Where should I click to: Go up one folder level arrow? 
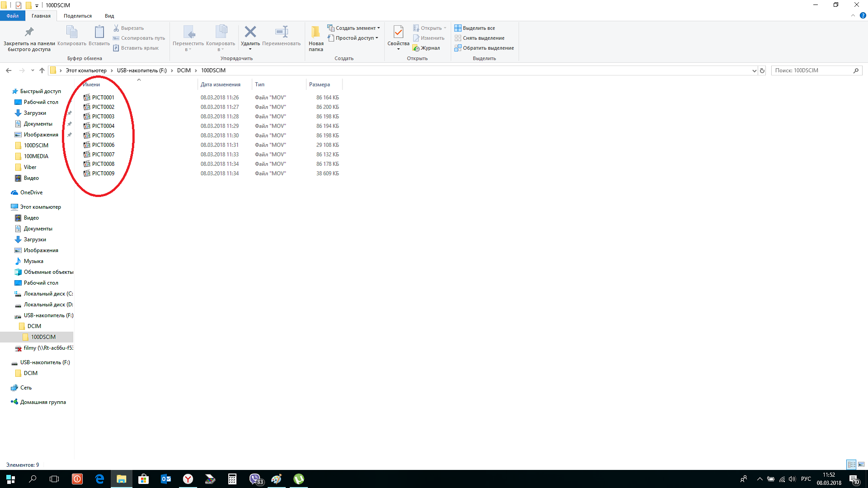point(42,70)
